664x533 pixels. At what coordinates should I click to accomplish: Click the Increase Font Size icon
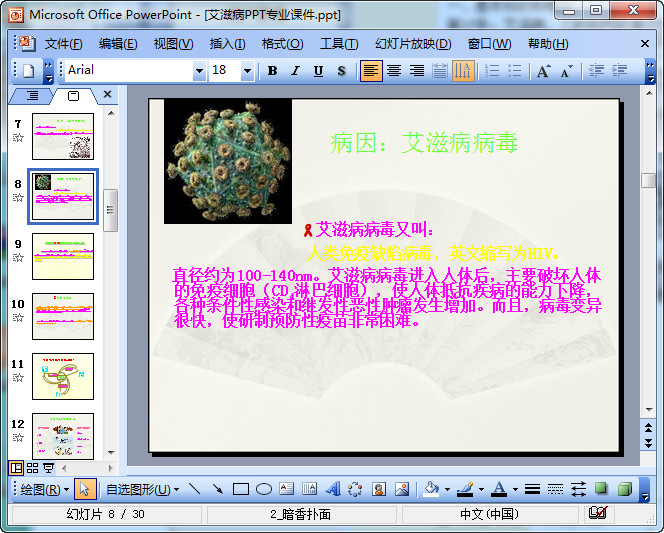click(543, 71)
